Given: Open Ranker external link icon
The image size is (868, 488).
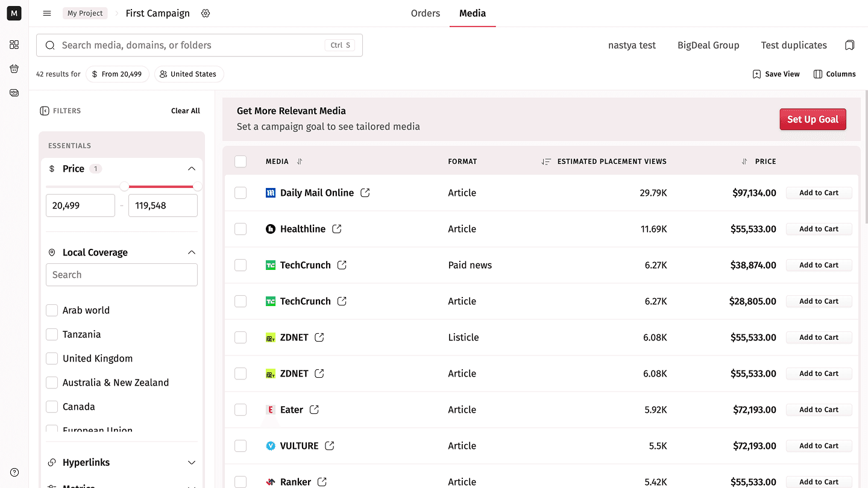Looking at the screenshot, I should pos(322,482).
